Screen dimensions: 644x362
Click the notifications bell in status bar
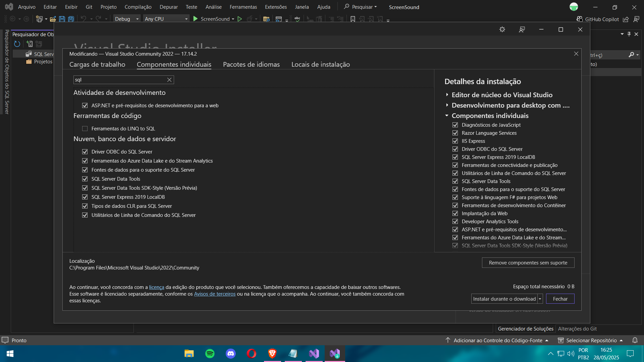click(635, 340)
